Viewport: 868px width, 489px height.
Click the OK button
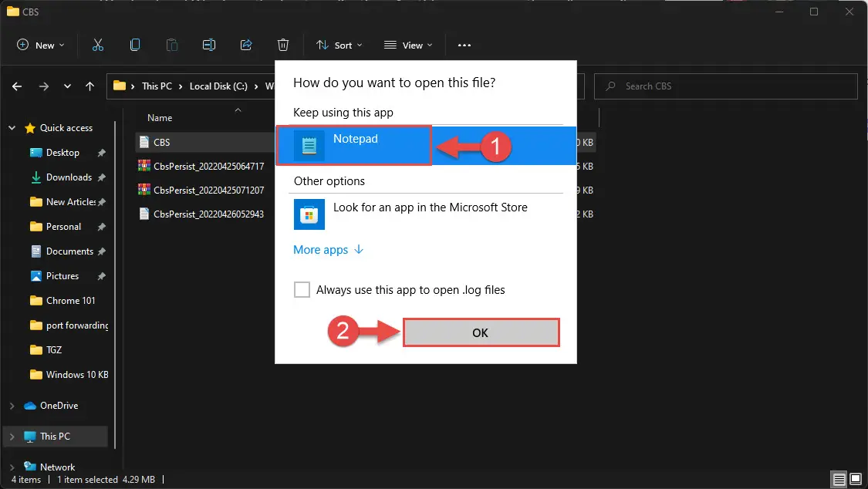(x=481, y=332)
